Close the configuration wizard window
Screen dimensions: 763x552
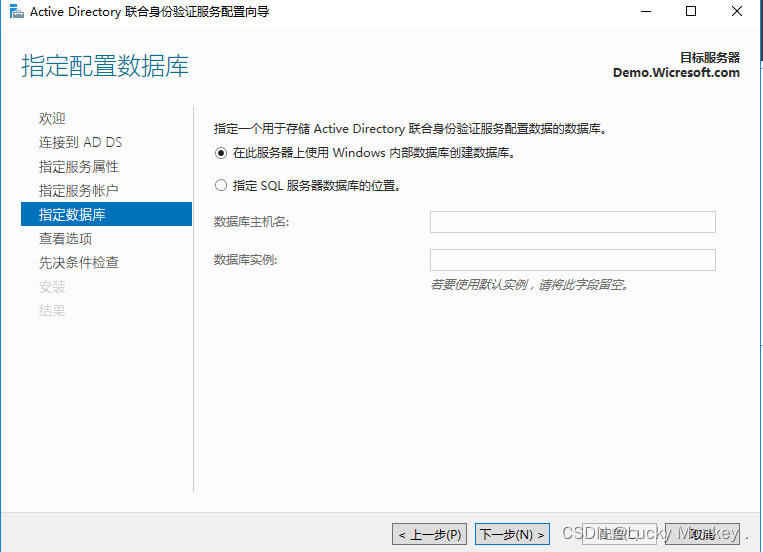coord(737,11)
